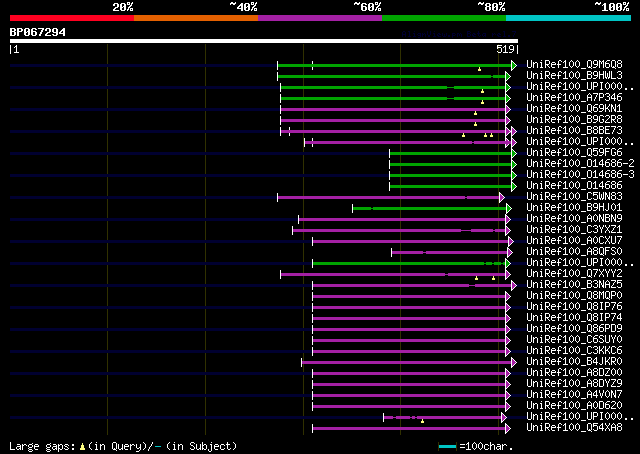640x454 pixels.
Task: Open hit UniRef100_B4JKR0
Action: coord(574,362)
